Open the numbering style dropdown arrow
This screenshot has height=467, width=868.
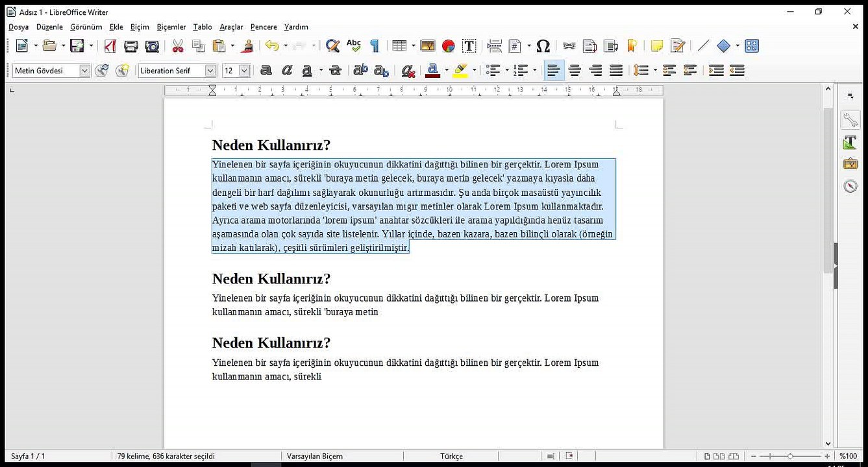535,70
